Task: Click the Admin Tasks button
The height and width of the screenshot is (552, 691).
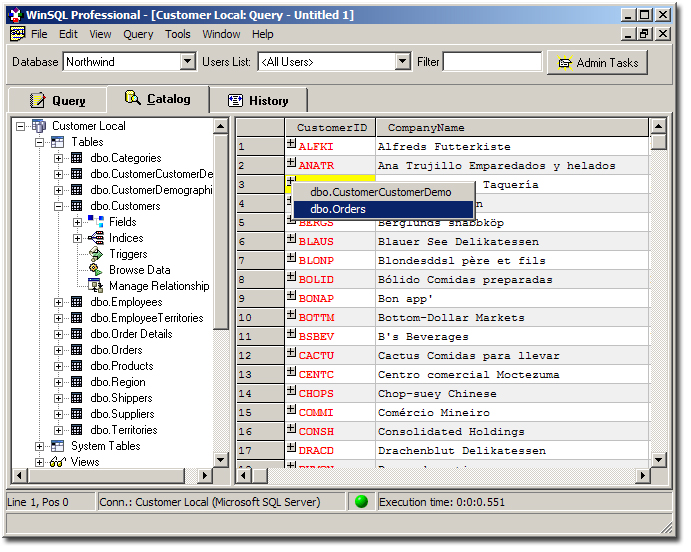Action: 597,63
